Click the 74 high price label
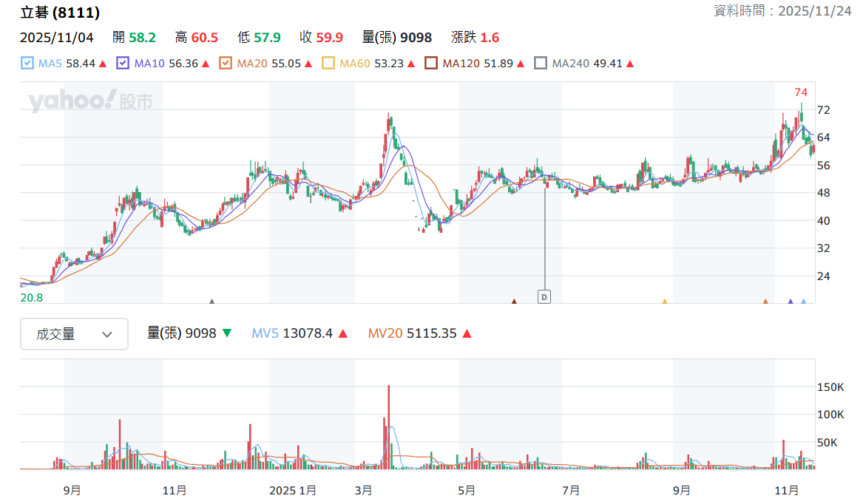The height and width of the screenshot is (504, 866). click(x=801, y=92)
